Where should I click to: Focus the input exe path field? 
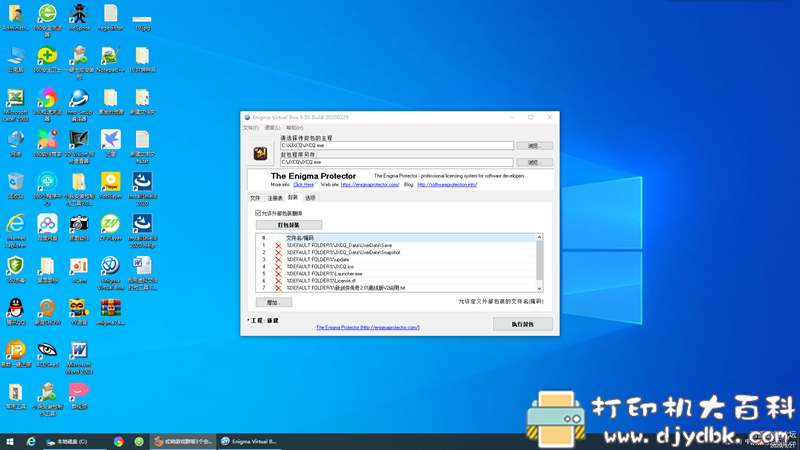point(396,145)
